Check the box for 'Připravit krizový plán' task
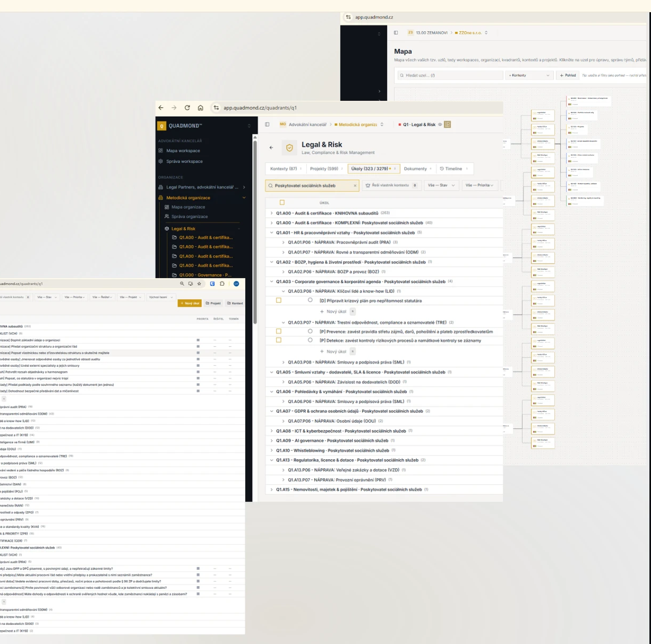The image size is (651, 644). click(278, 300)
